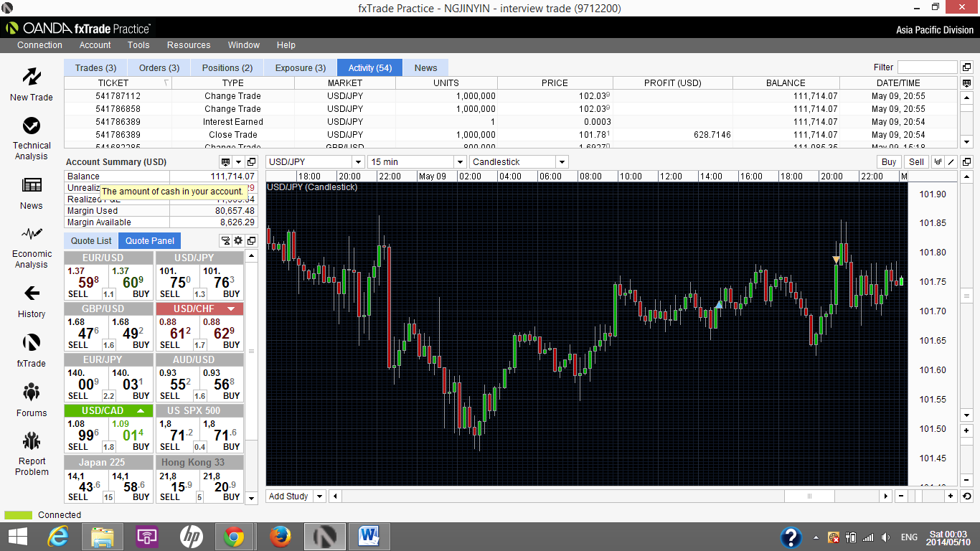Open the News sidebar icon
Screen dimensions: 980x551
coord(32,185)
